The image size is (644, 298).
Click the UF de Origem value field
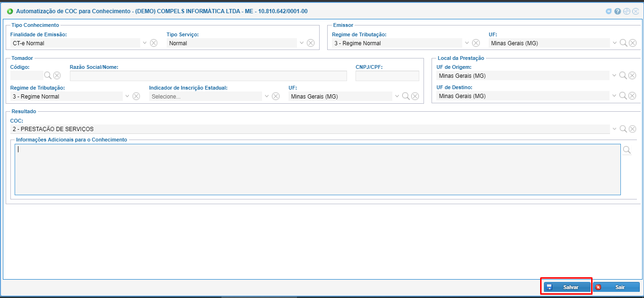[x=523, y=75]
